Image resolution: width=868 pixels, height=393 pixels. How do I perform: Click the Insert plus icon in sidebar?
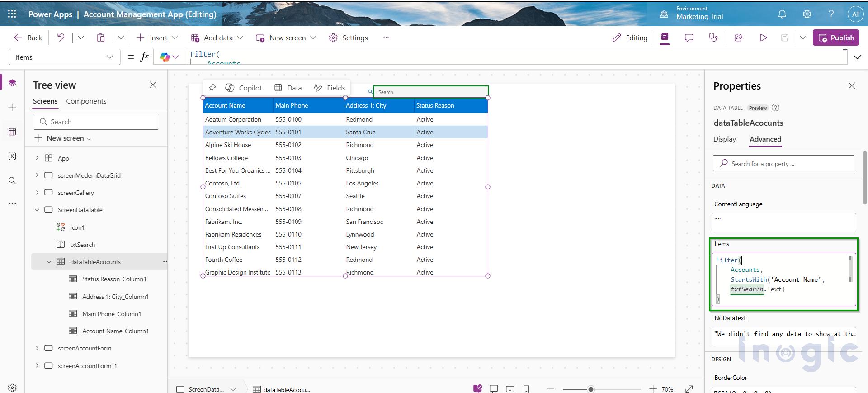click(x=12, y=107)
